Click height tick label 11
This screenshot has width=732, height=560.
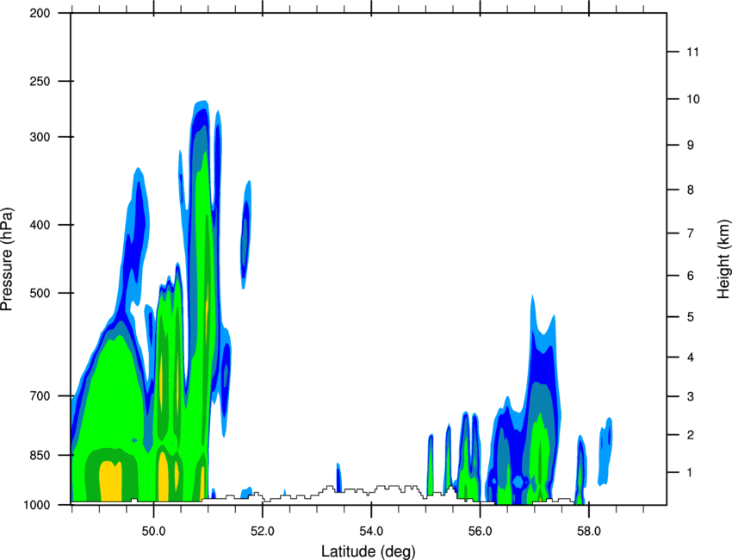(693, 52)
